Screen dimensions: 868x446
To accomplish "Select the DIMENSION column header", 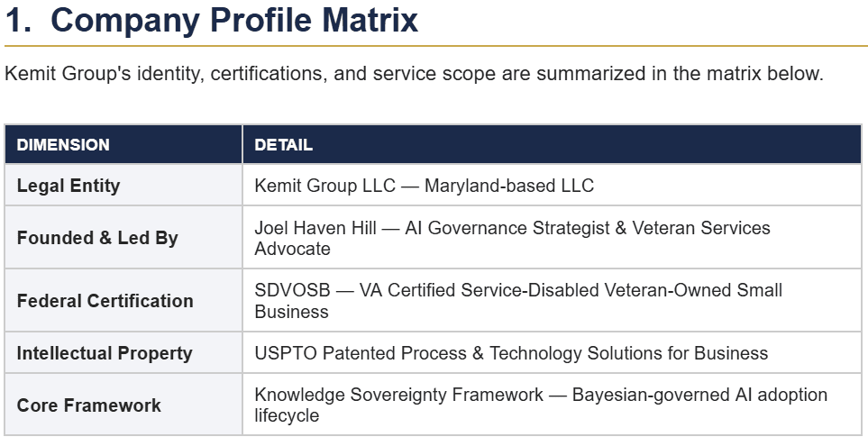I will pyautogui.click(x=63, y=144).
